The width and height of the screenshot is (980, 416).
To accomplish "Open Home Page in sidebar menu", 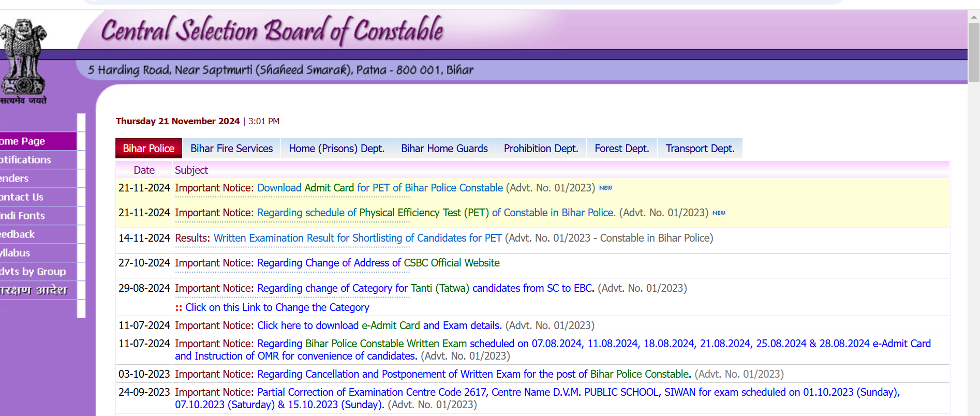I will tap(38, 141).
